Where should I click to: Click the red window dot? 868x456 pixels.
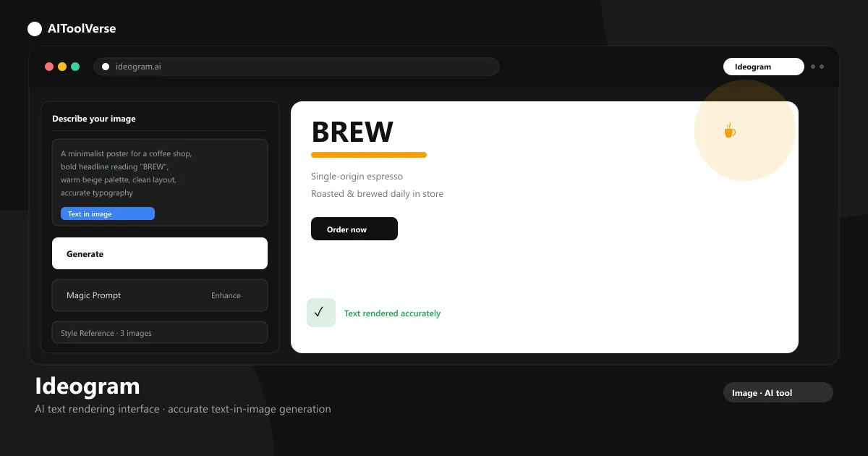click(49, 67)
